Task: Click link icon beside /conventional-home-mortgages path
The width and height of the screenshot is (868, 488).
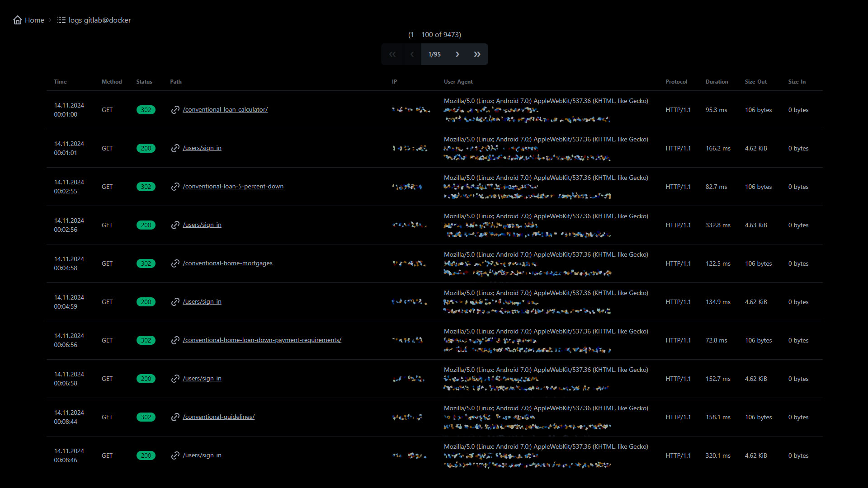Action: pos(175,263)
